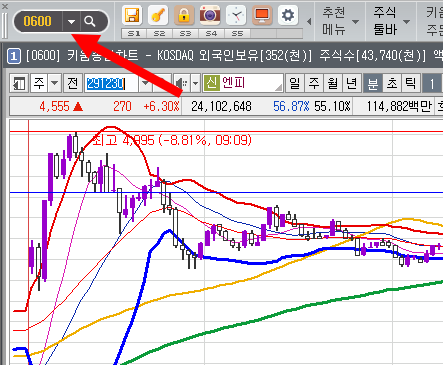The image size is (443, 365).
Task: Expand the dropdown arrow beside 주
Action: click(x=55, y=83)
